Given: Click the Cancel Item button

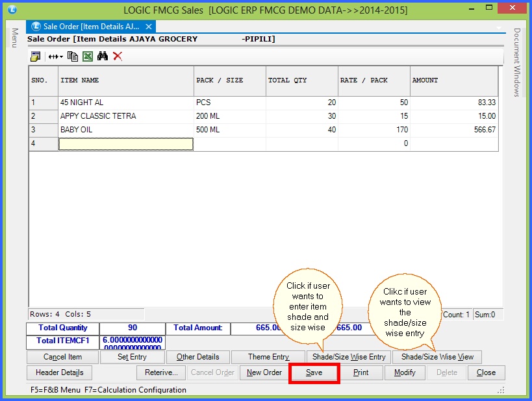Looking at the screenshot, I should pos(62,357).
